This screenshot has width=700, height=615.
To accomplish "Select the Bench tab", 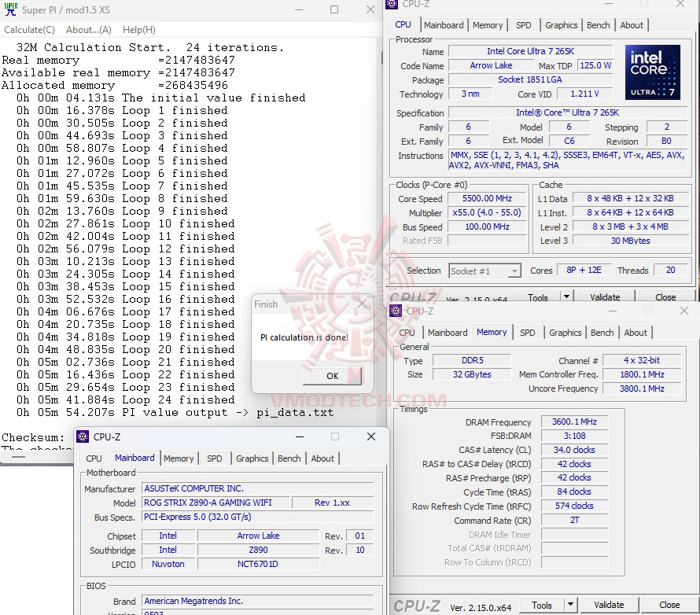I will point(598,24).
